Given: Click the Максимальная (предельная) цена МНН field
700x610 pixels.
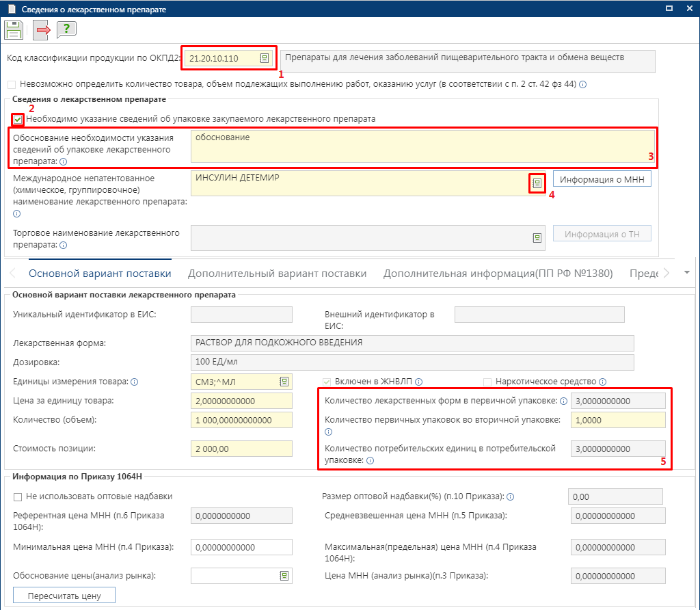Looking at the screenshot, I should coord(618,548).
